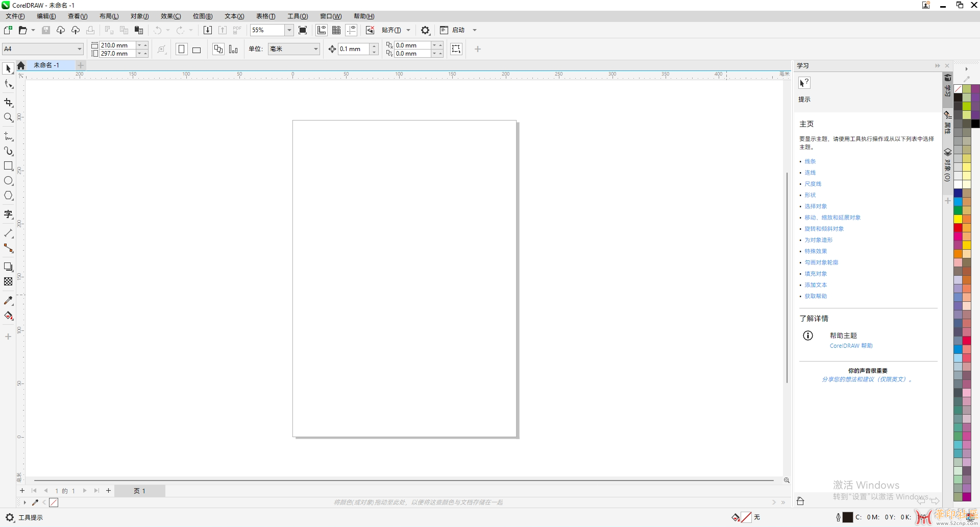Pick the yellow swatch in color palette
Viewport: 980px width, 527px height.
click(x=958, y=219)
